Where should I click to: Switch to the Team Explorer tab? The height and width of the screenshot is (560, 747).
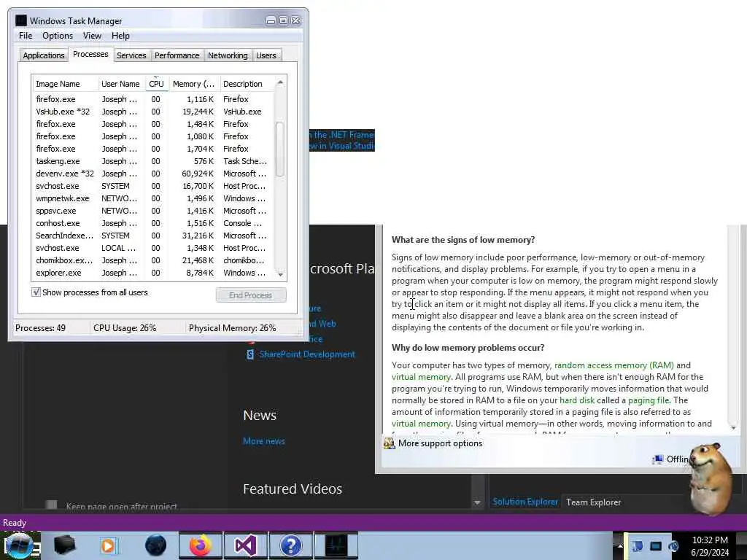click(x=593, y=502)
